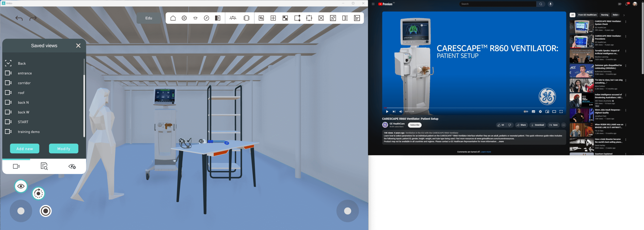Open the home icon in Arkio toolbar
This screenshot has height=230, width=644.
click(173, 18)
